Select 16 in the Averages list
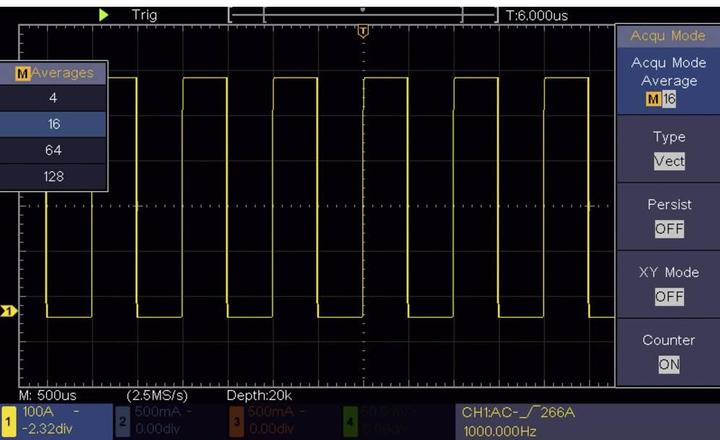This screenshot has height=440, width=720. tap(53, 124)
